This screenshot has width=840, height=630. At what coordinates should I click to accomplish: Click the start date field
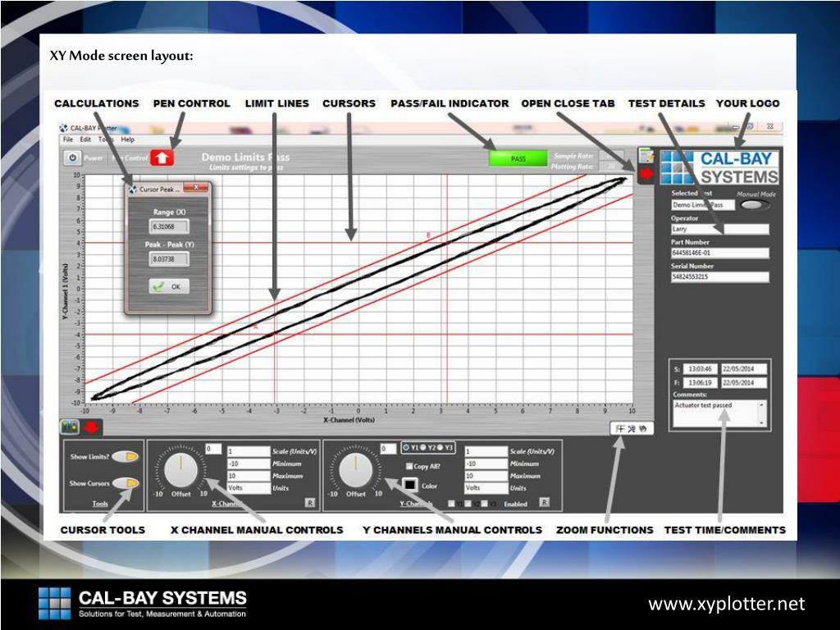click(744, 369)
